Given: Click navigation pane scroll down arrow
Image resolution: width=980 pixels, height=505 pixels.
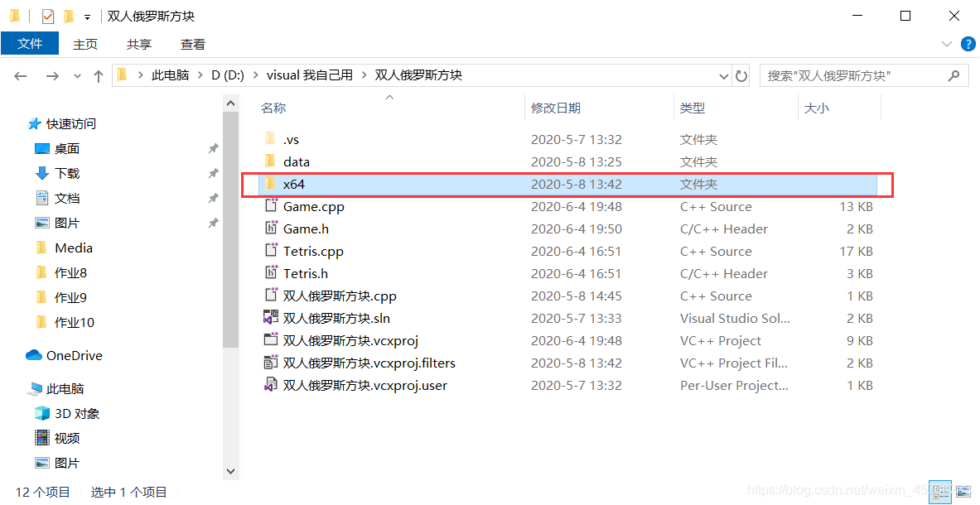Looking at the screenshot, I should pos(230,471).
